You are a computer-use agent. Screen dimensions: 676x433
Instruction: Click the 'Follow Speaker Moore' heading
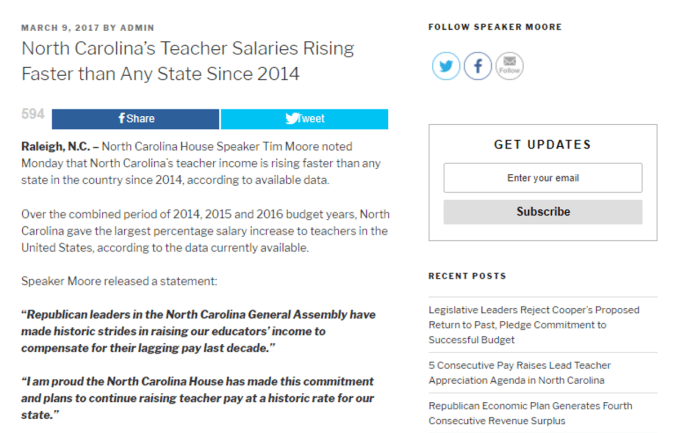coord(495,27)
